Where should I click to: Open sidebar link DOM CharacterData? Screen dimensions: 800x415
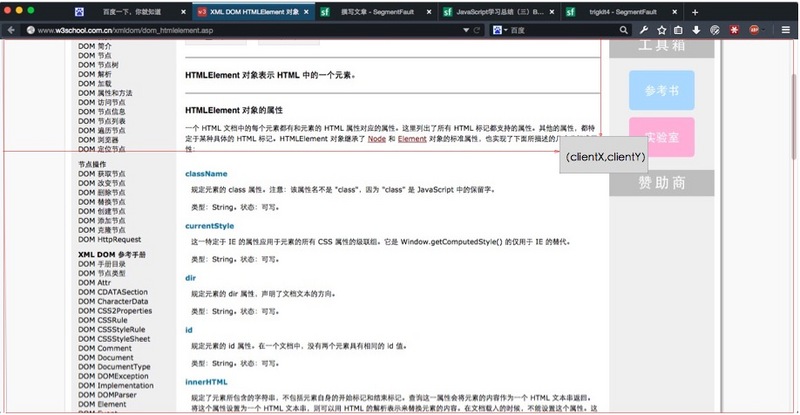pyautogui.click(x=113, y=301)
